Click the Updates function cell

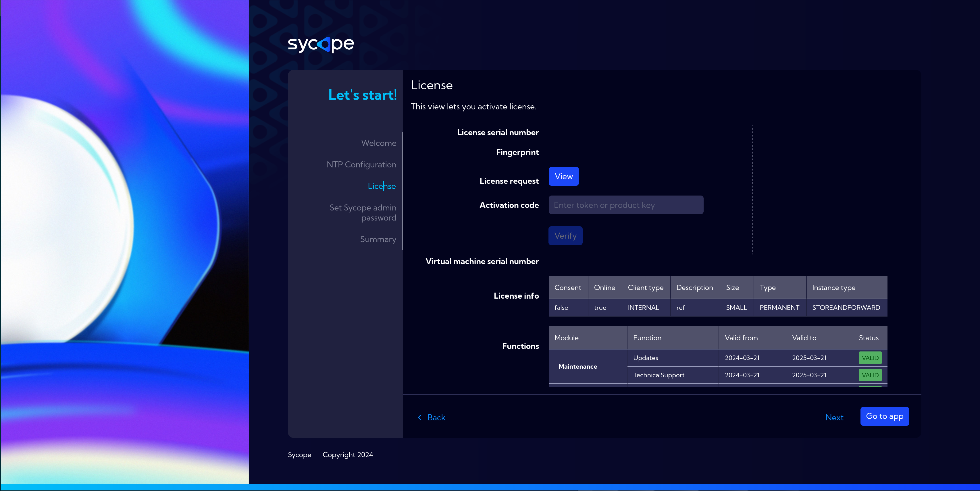pyautogui.click(x=673, y=358)
